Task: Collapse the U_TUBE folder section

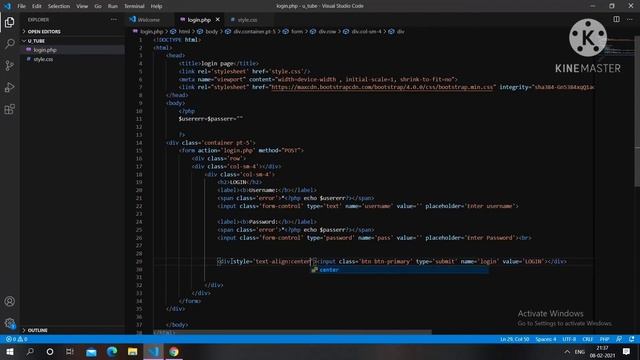Action: pyautogui.click(x=36, y=41)
